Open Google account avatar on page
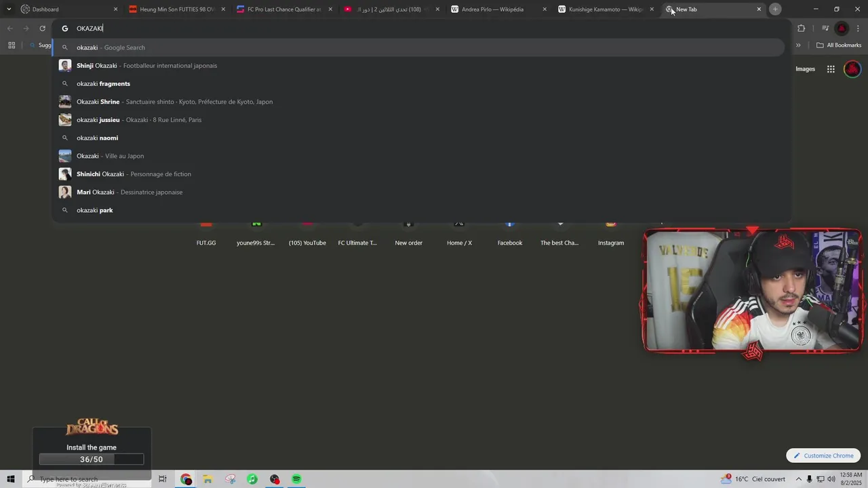 [x=852, y=69]
